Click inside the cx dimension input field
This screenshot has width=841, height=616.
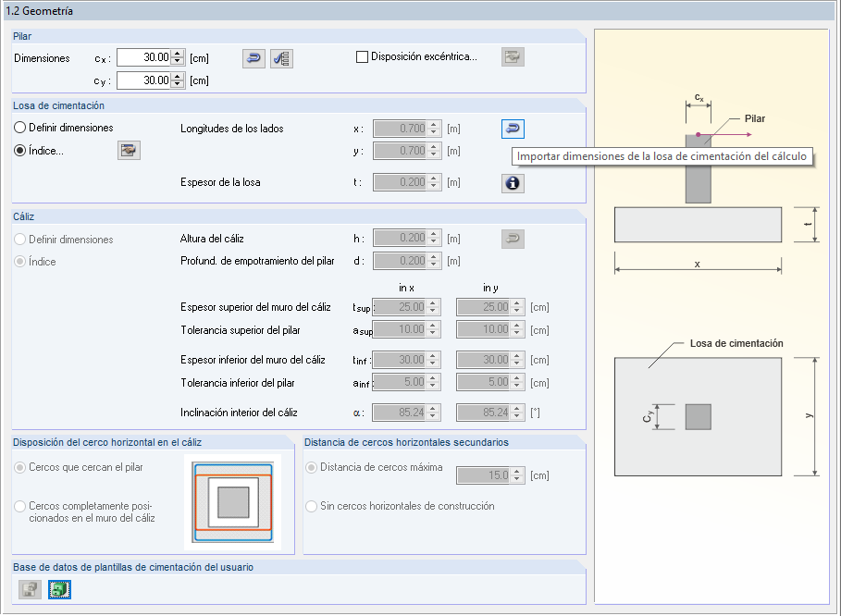143,56
